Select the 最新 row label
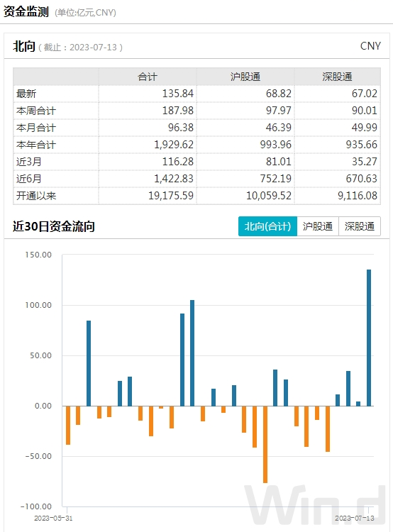This screenshot has height=532, width=393. 26,94
